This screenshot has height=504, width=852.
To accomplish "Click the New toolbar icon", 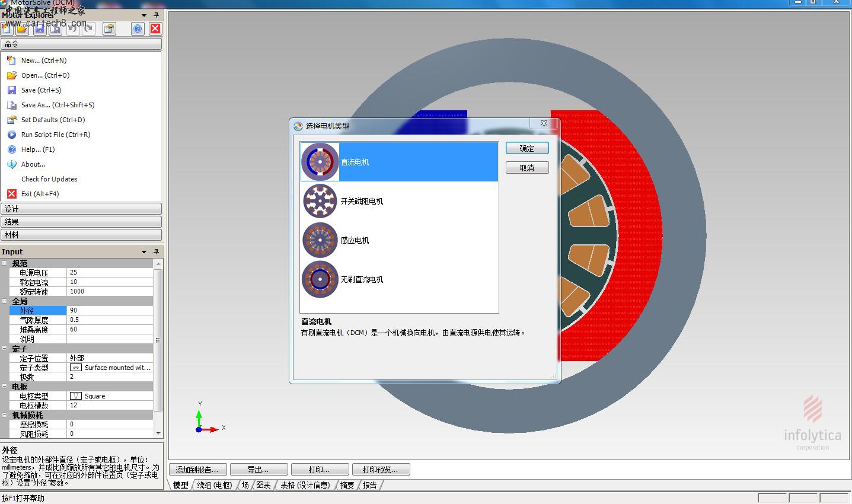I will (7, 28).
